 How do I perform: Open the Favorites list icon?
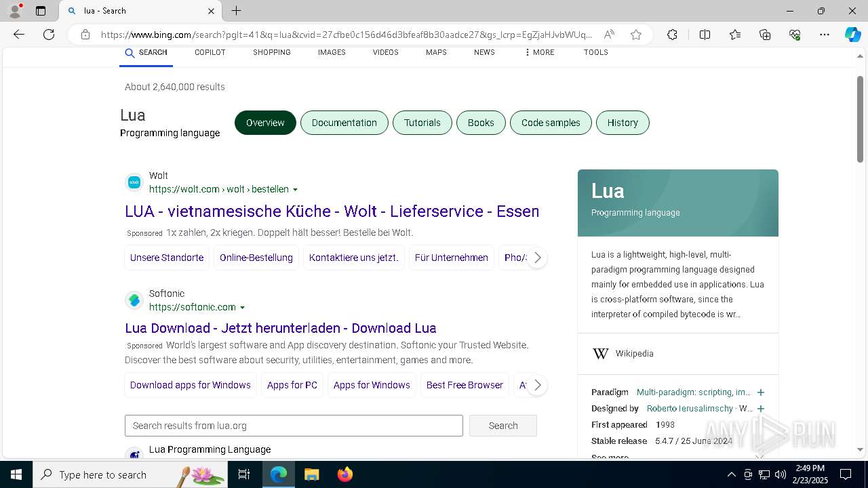735,35
